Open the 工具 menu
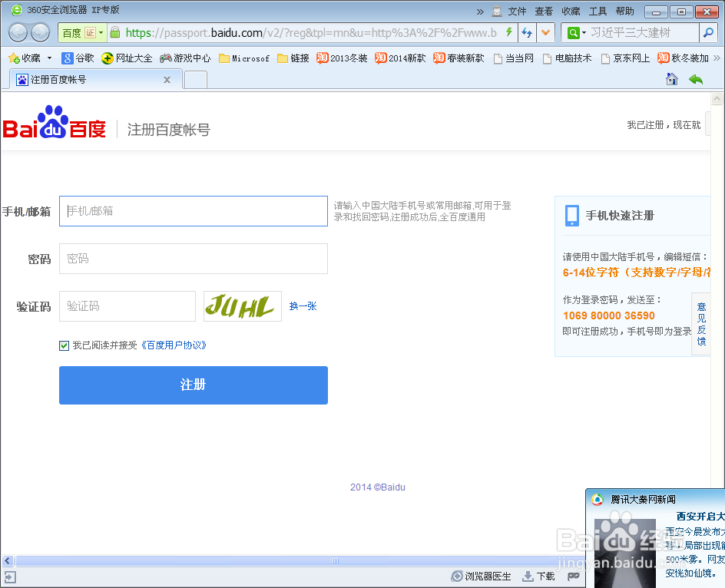This screenshot has width=725, height=588. point(598,11)
